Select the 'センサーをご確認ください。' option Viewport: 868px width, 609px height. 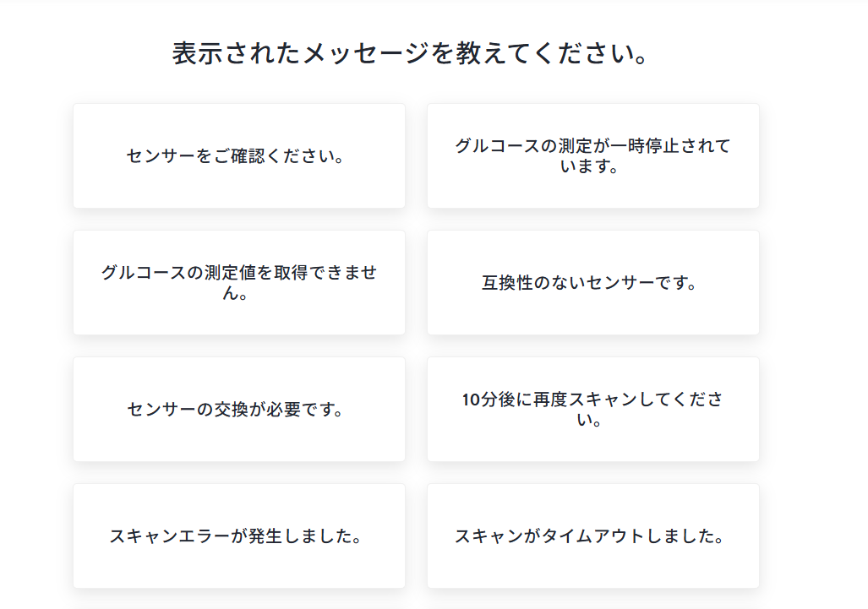(238, 156)
